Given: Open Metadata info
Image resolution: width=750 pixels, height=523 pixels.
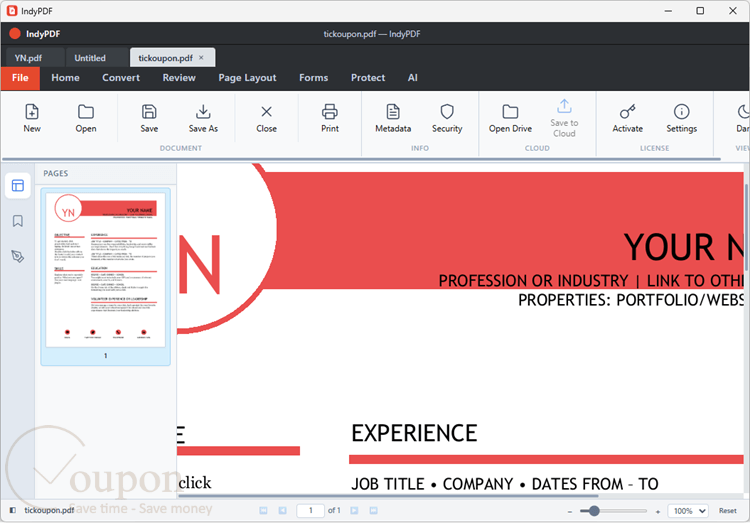Looking at the screenshot, I should 393,118.
